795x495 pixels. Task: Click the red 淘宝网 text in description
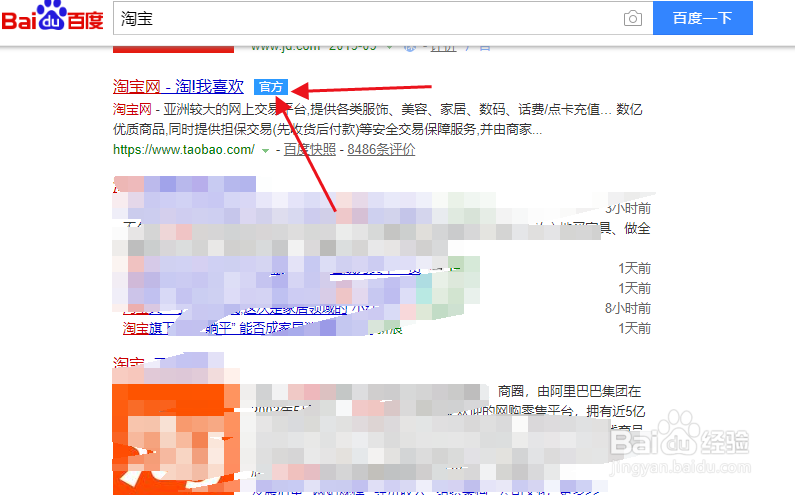[132, 110]
